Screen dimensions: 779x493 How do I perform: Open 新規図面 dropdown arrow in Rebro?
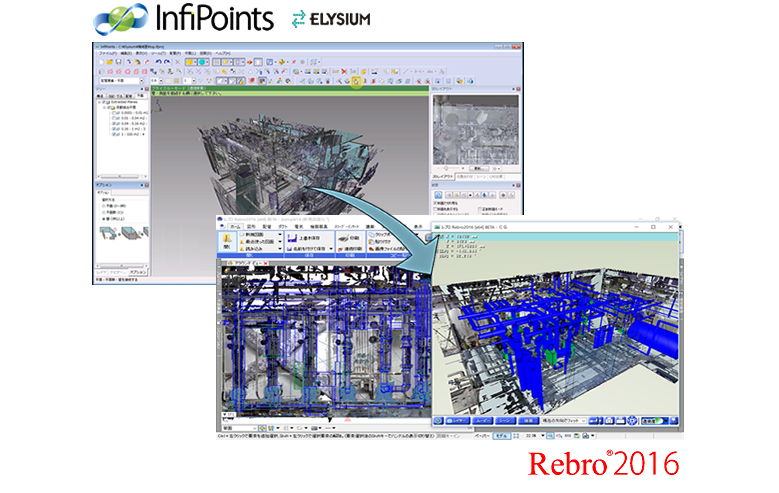[280, 234]
